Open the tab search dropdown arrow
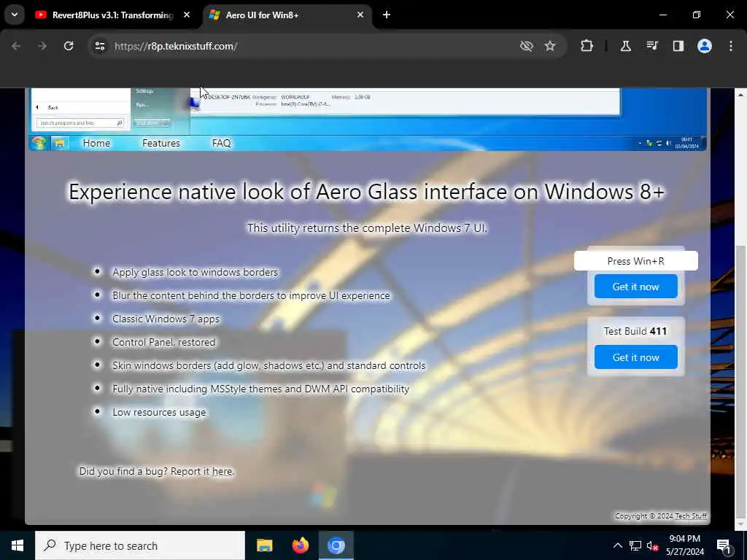747x560 pixels. click(15, 15)
